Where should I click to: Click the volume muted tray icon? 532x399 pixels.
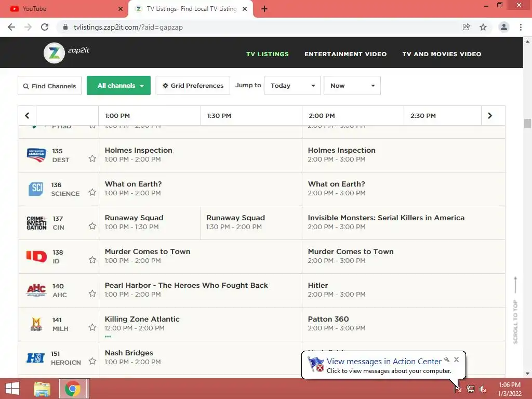pos(483,389)
